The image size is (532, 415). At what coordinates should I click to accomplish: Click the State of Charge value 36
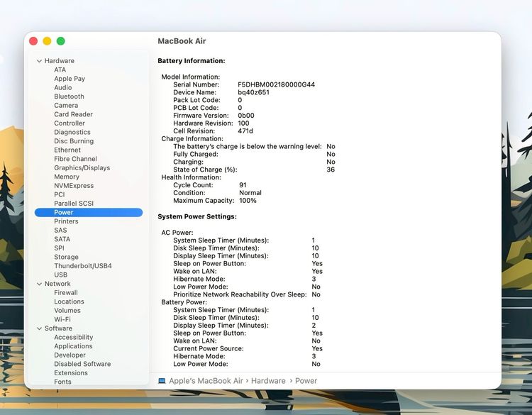[x=331, y=170]
